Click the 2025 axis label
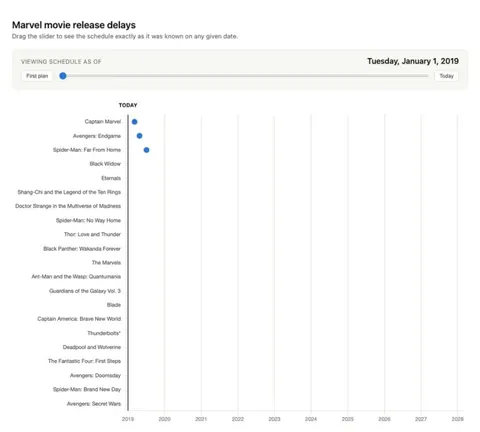480x432 pixels. click(x=348, y=419)
